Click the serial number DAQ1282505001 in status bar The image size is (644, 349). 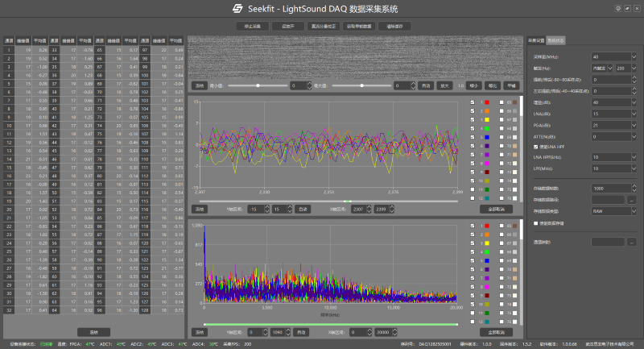435,344
